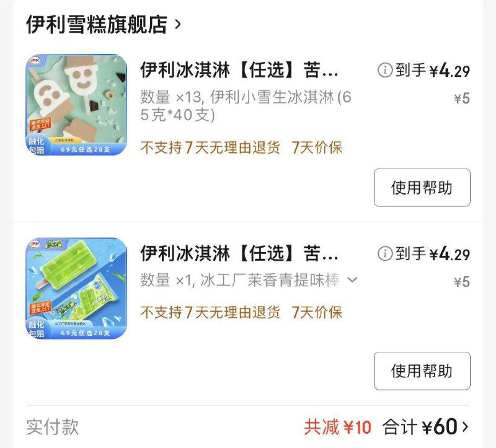Click 使用帮助 for the 小雪生 item

coord(422,188)
